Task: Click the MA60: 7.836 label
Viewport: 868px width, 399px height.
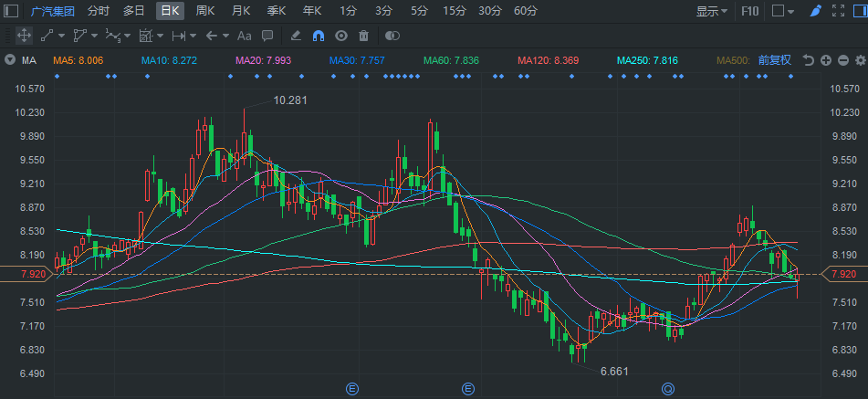Action: 451,60
